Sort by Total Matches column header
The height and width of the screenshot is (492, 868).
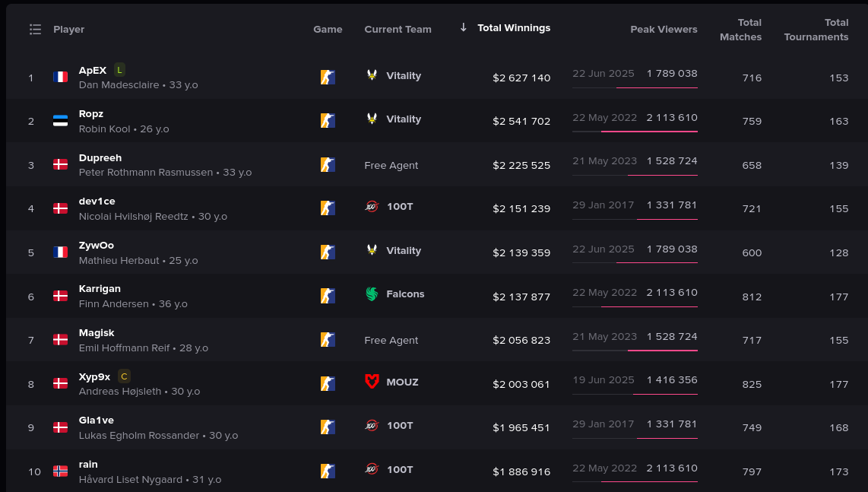(740, 30)
